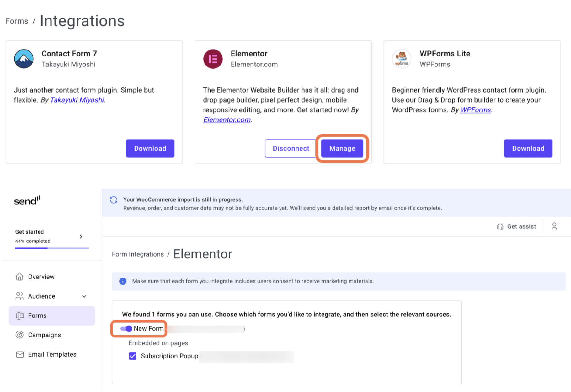Click the Campaigns target icon
571x392 pixels.
click(19, 335)
